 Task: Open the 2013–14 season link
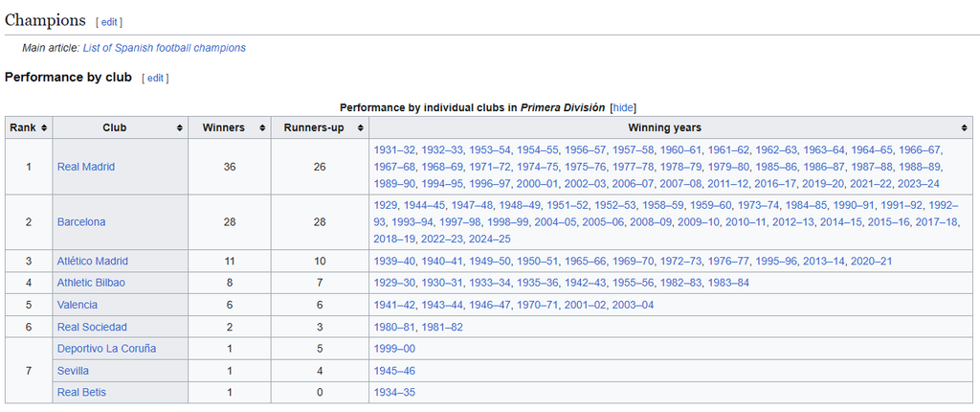(x=824, y=262)
